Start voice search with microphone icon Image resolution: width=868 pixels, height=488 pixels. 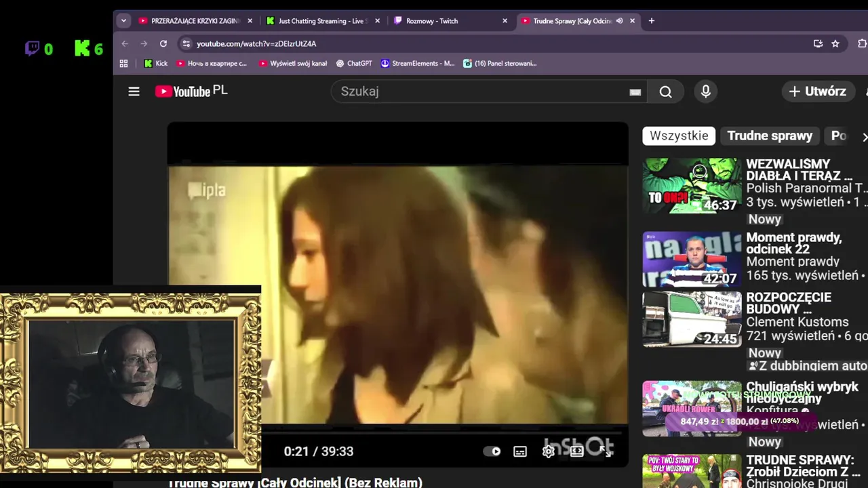coord(706,91)
